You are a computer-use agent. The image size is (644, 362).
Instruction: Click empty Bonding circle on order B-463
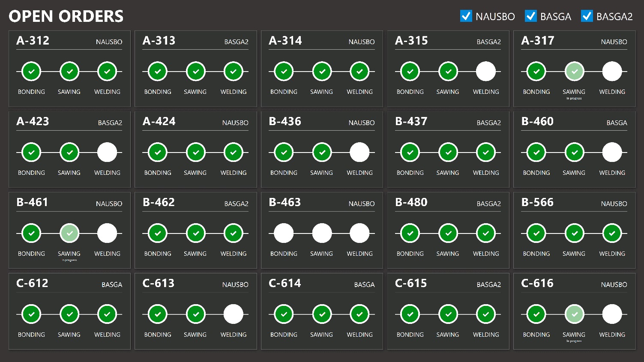[284, 233]
